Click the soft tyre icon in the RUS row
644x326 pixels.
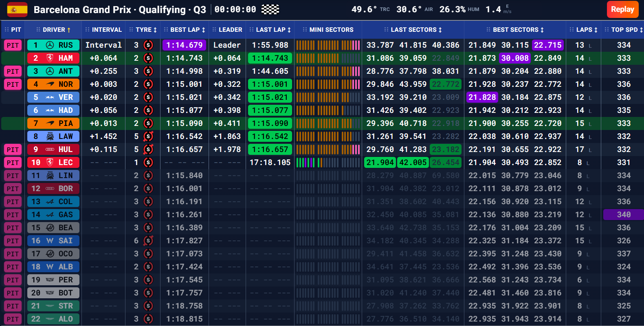[x=148, y=45]
